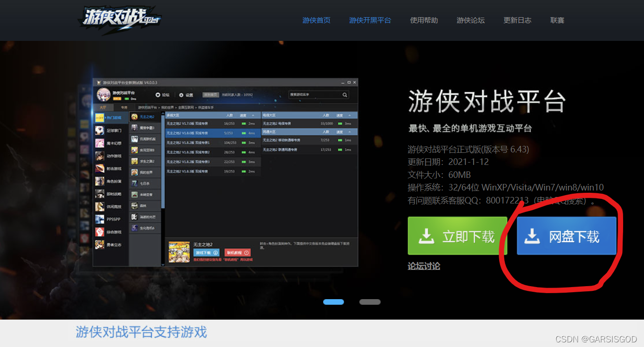
Task: Select the 热门游戏 category icon
Action: [100, 118]
